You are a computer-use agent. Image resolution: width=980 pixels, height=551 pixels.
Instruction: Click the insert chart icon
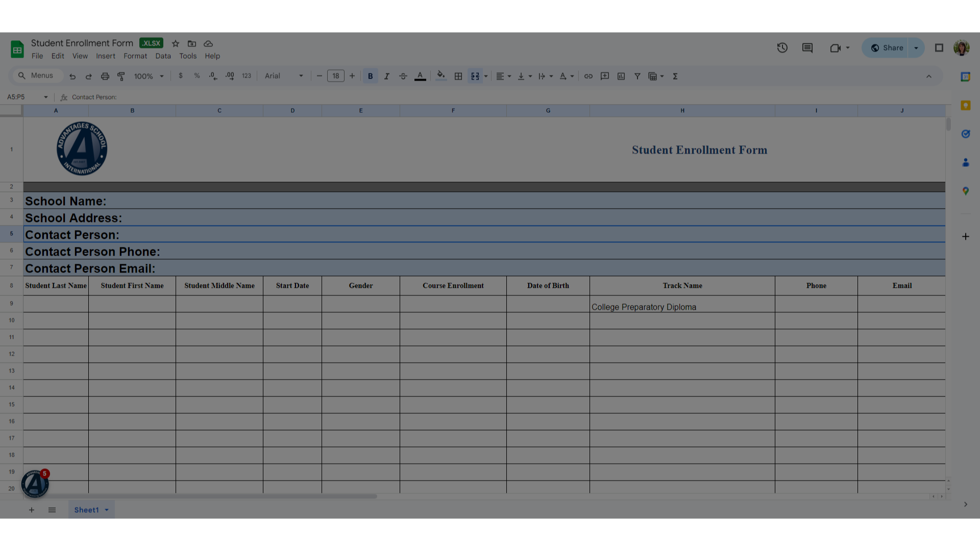click(x=621, y=76)
